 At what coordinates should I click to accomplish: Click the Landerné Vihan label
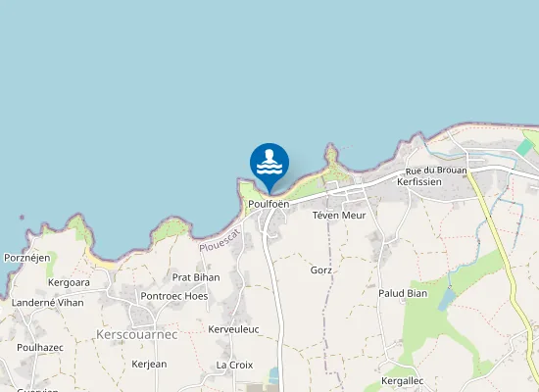pyautogui.click(x=47, y=303)
